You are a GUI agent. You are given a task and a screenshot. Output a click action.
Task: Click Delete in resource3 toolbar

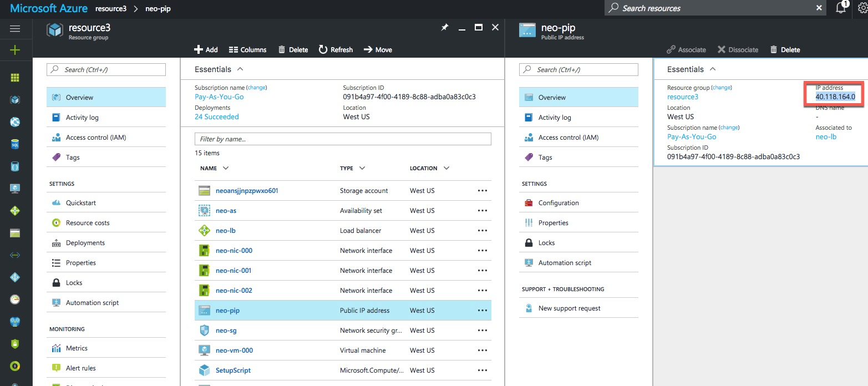click(x=293, y=50)
